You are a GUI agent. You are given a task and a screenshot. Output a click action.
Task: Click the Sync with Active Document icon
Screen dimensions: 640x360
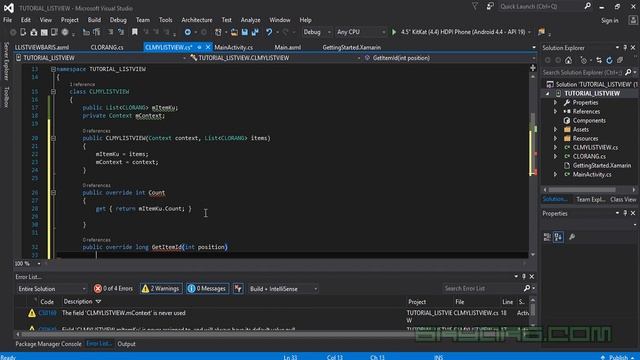coord(599,60)
